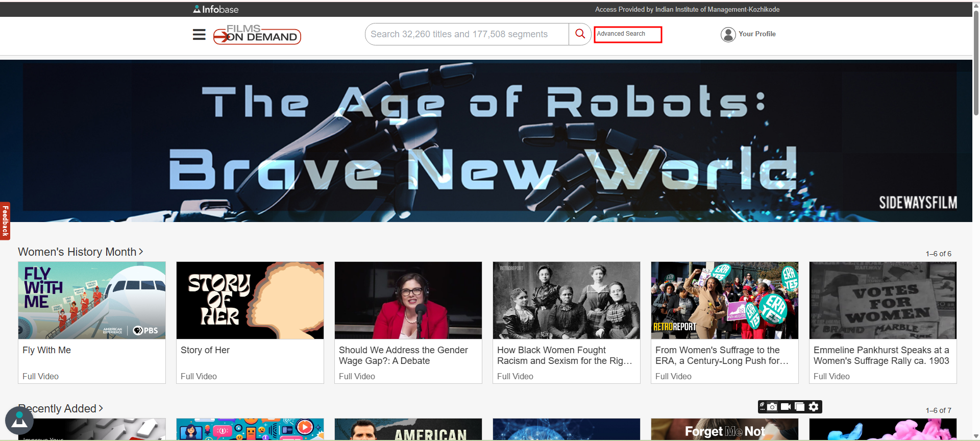The width and height of the screenshot is (980, 441).
Task: Click inside the title search field
Action: (x=467, y=34)
